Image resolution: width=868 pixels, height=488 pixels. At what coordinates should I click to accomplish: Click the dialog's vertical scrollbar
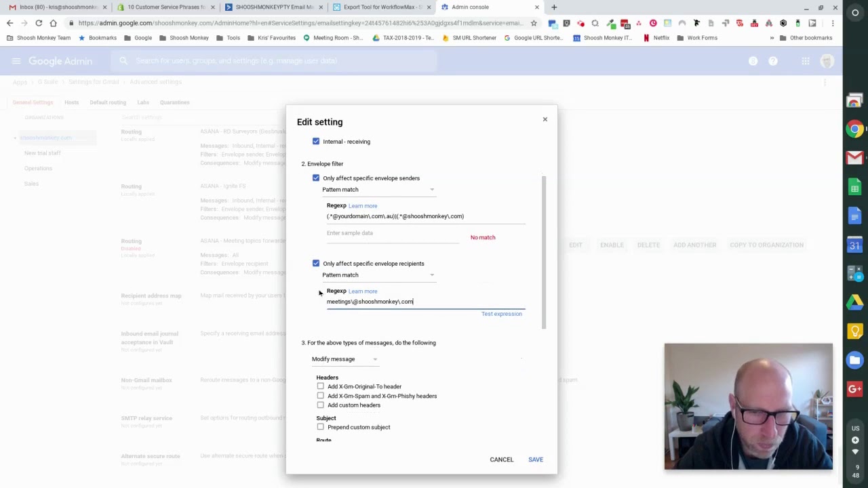[543, 252]
